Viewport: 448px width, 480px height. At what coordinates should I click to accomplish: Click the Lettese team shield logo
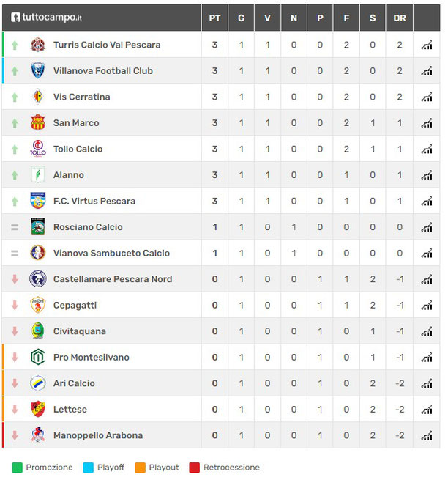(x=38, y=409)
